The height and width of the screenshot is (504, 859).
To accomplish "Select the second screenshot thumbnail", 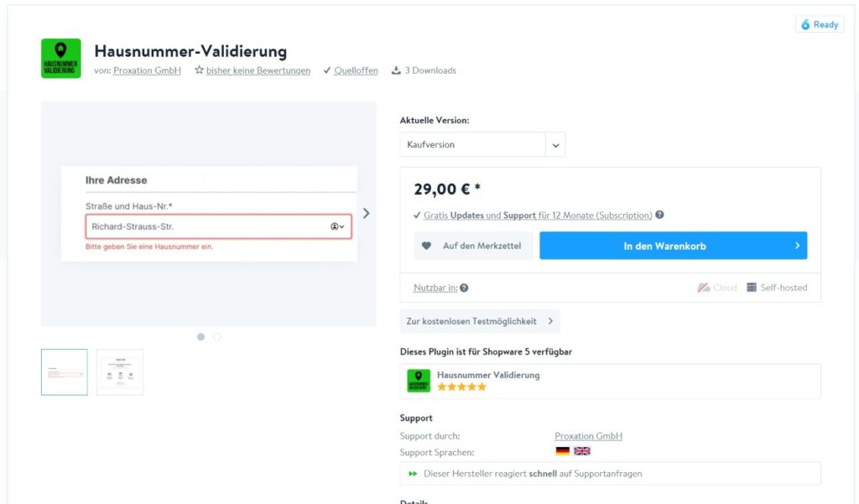I will pos(120,372).
